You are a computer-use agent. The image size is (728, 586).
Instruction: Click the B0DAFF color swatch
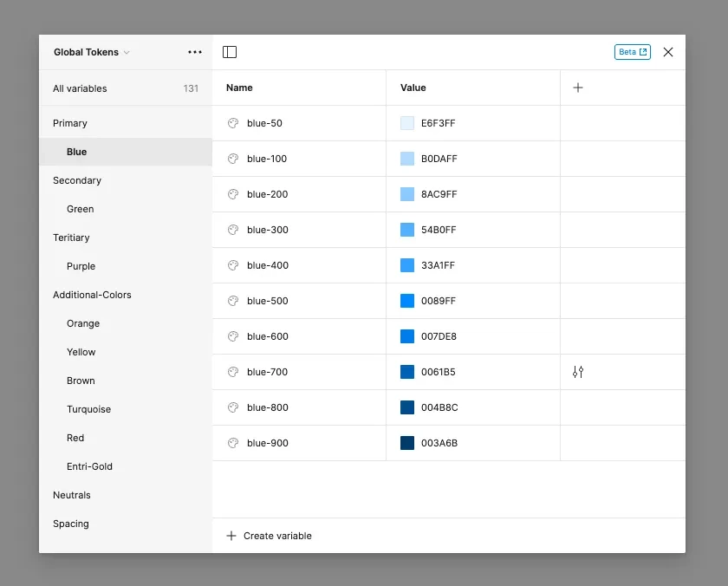(407, 159)
